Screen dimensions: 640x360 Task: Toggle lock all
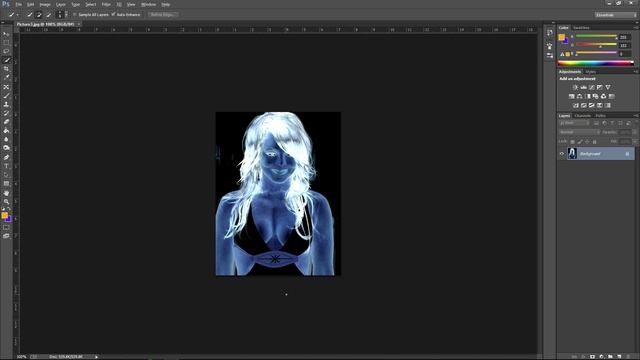pyautogui.click(x=594, y=142)
